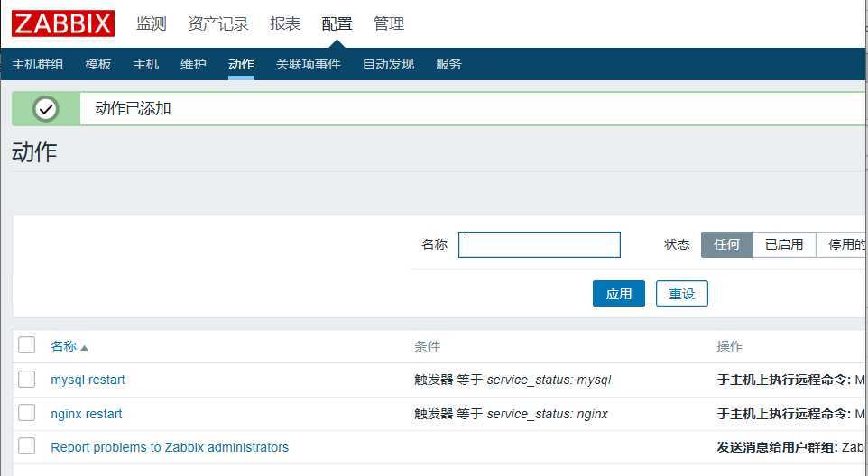
Task: Open the 资产记录 top menu
Action: point(218,23)
